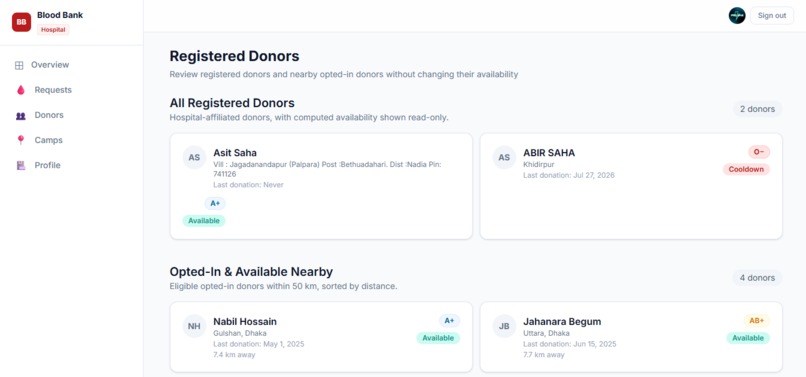The height and width of the screenshot is (377, 806).
Task: Click Nabil Hossain's NH avatar circle
Action: point(194,326)
